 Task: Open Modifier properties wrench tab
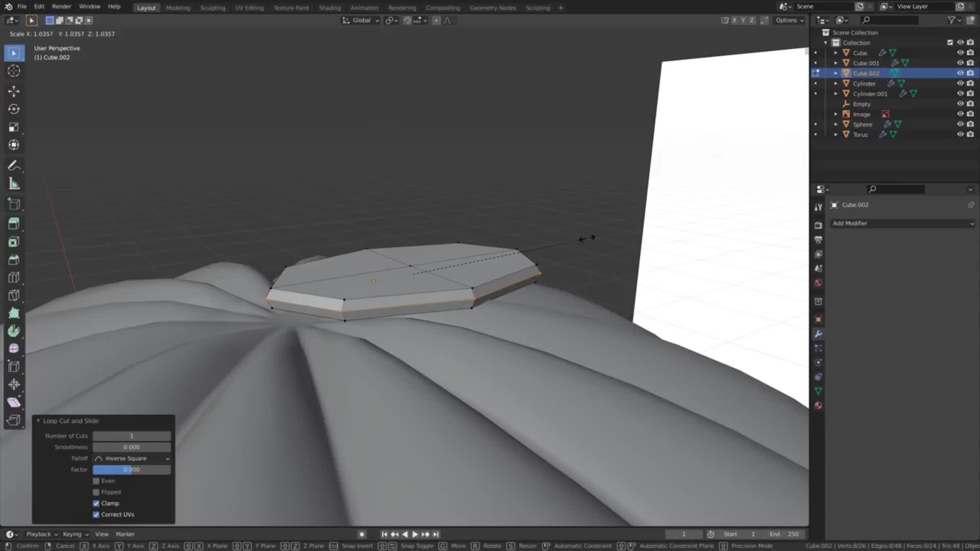point(818,334)
